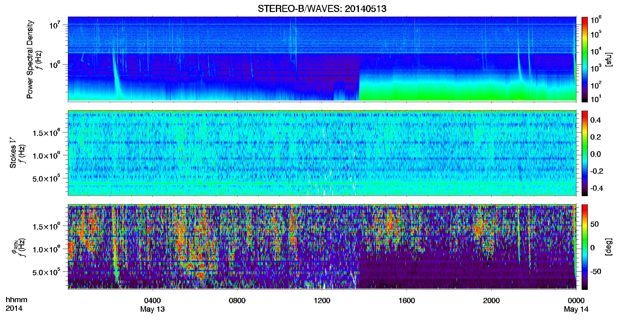Click the 5.0×10^5 tick on phi RTN panel
The height and width of the screenshot is (332, 644).
pos(46,272)
